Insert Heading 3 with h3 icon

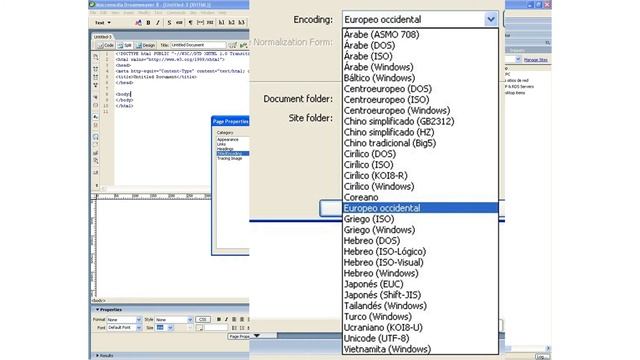[x=241, y=23]
